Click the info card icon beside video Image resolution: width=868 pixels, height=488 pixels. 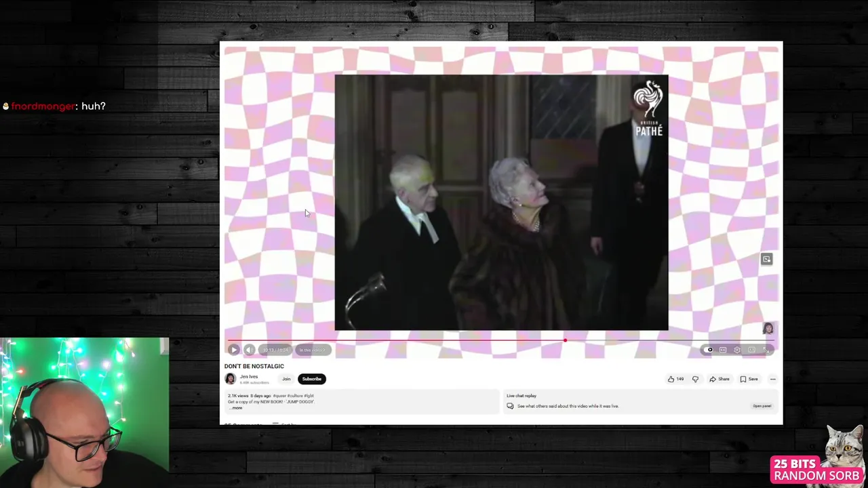(x=766, y=259)
